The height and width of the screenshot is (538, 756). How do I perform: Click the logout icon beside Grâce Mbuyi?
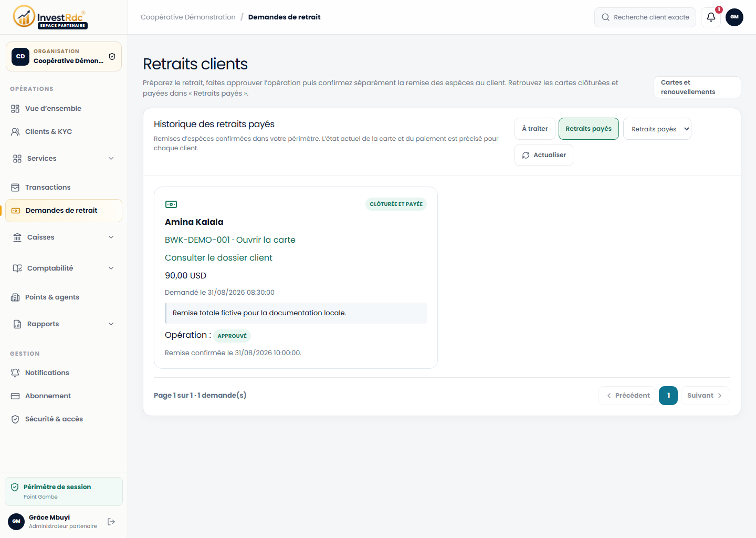pyautogui.click(x=111, y=522)
